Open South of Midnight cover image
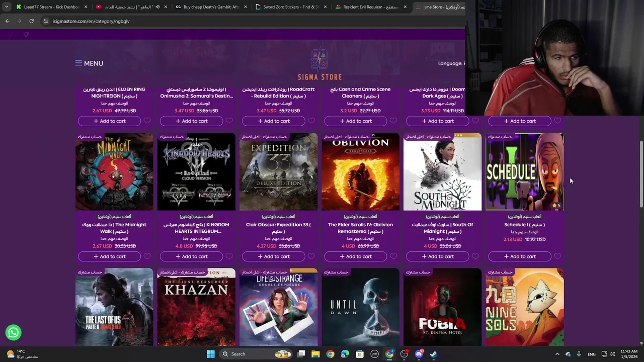644x362 pixels. pos(442,171)
